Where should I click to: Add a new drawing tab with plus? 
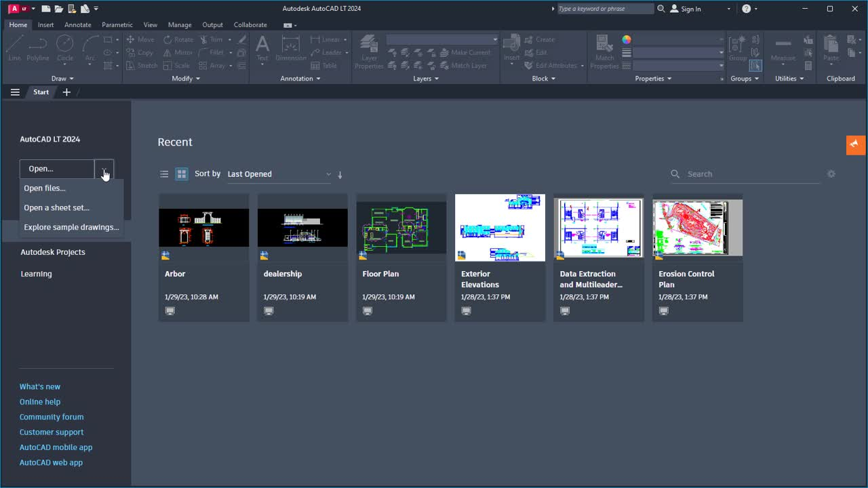(66, 92)
